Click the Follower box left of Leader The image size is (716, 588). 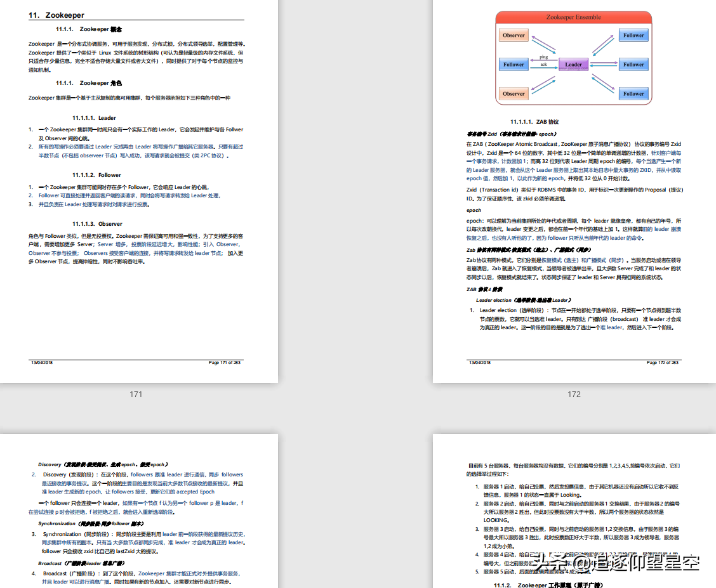(514, 64)
